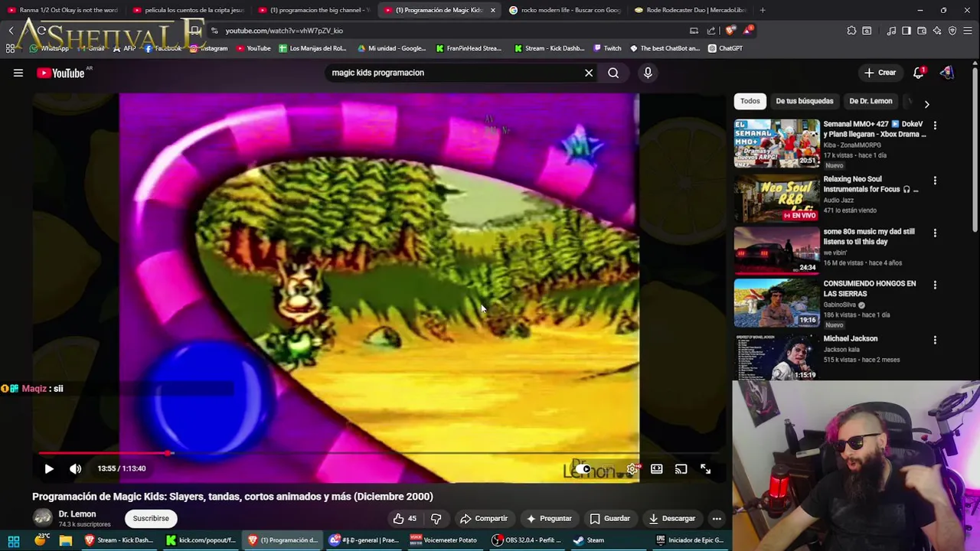
Task: Subscribe to Dr. Lemon with Suscribirse
Action: click(x=151, y=518)
